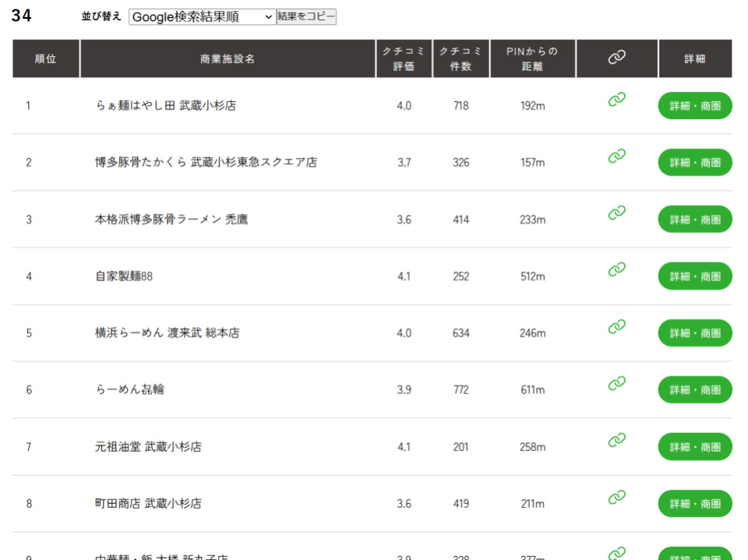Viewport: 748px width, 560px height.
Task: Click the 詳細 column header
Action: 694,58
